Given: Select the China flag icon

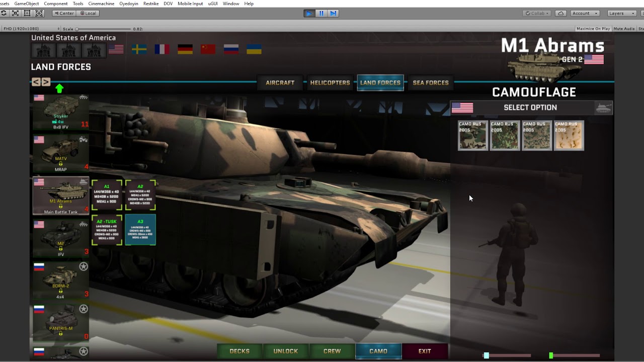Looking at the screenshot, I should tap(208, 49).
